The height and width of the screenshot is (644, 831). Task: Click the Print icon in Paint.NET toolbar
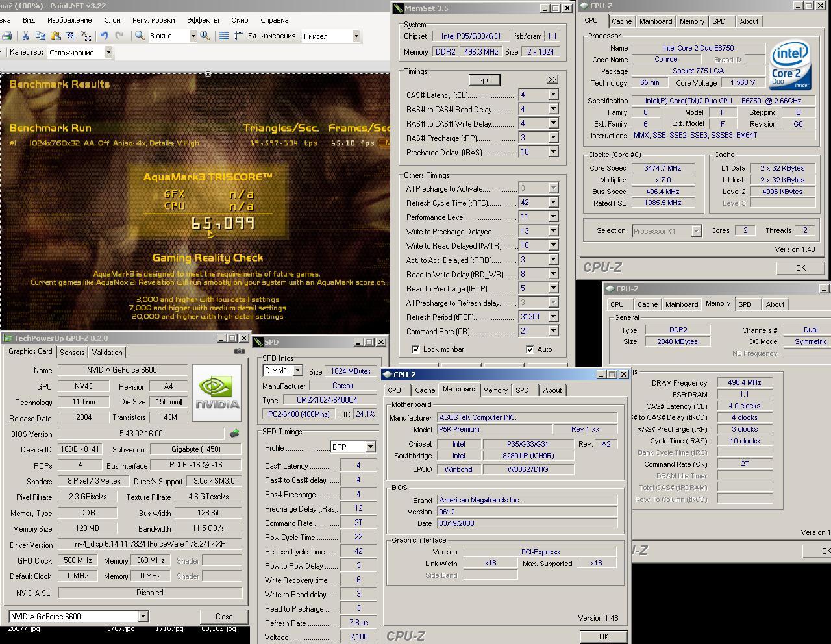click(6, 36)
